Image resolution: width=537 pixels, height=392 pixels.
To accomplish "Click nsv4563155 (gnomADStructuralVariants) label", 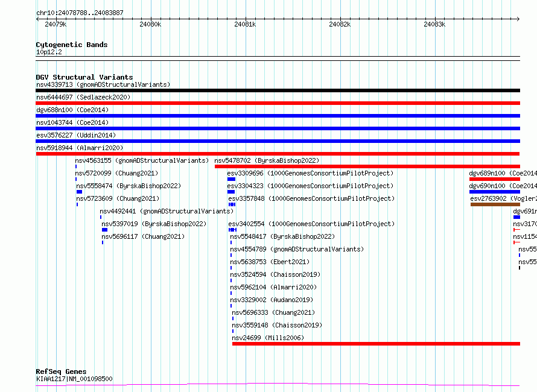I will [142, 160].
